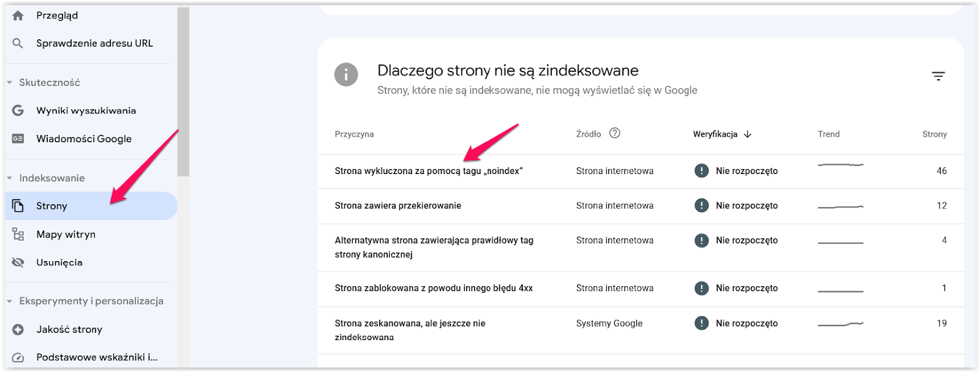980x372 pixels.
Task: Click the page count 46
Action: 941,171
